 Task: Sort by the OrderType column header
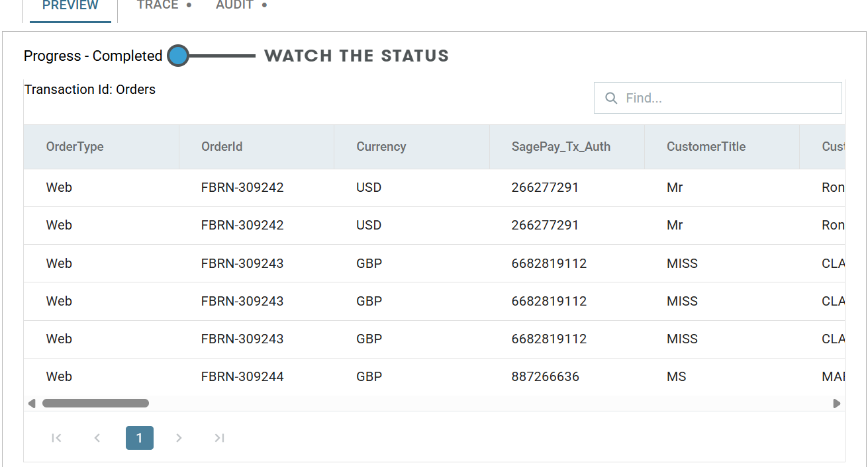101,147
